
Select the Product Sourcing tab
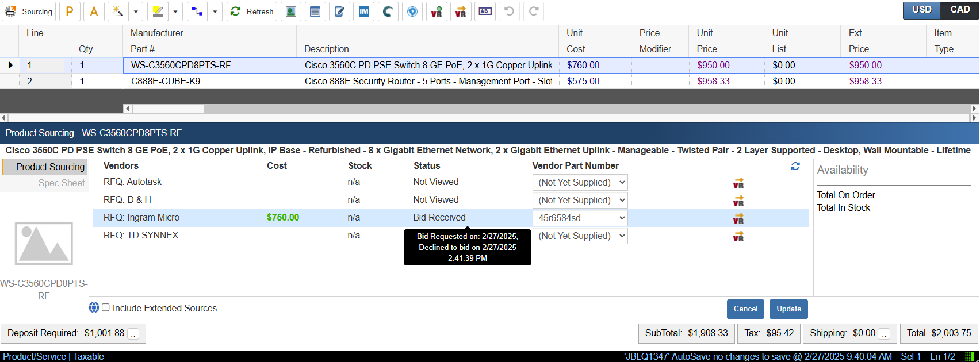(x=50, y=167)
